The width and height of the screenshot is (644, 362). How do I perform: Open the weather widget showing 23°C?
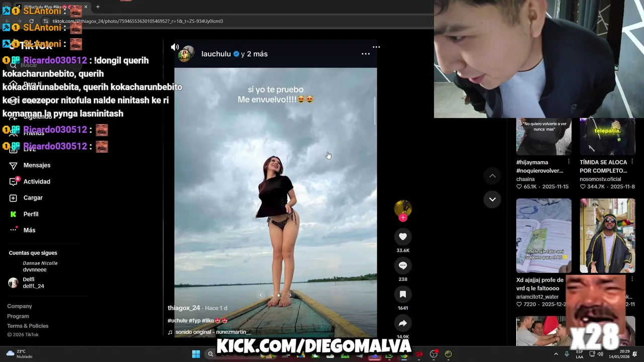(19, 354)
